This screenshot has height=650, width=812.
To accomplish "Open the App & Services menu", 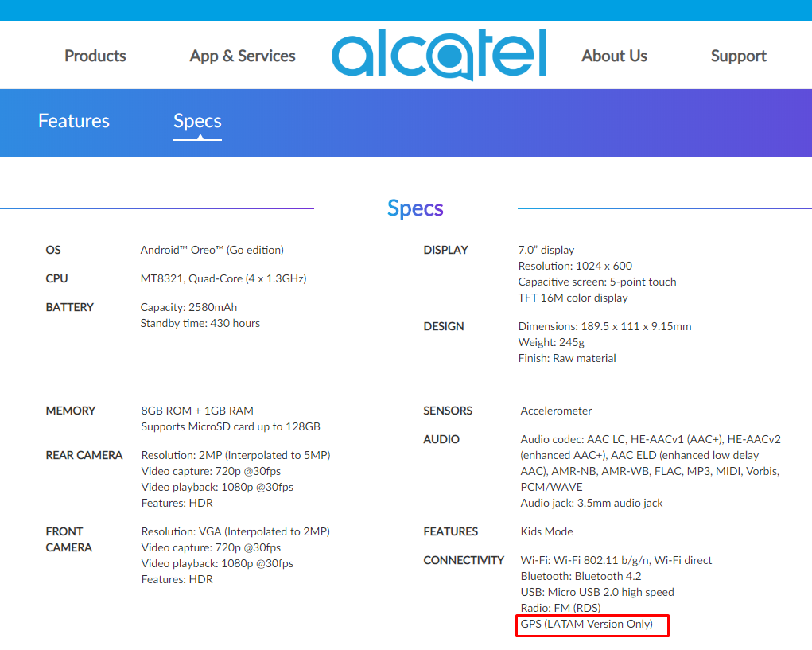I will (243, 56).
